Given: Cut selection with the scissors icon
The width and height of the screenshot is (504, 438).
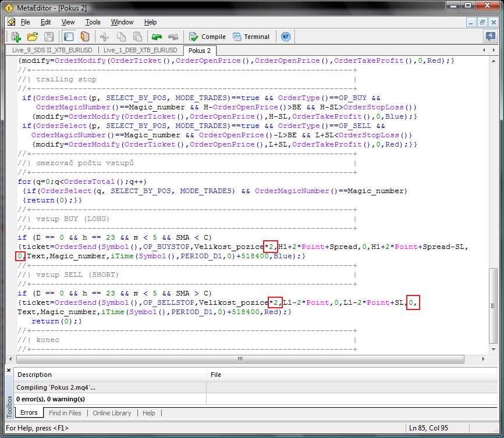Looking at the screenshot, I should [x=104, y=37].
